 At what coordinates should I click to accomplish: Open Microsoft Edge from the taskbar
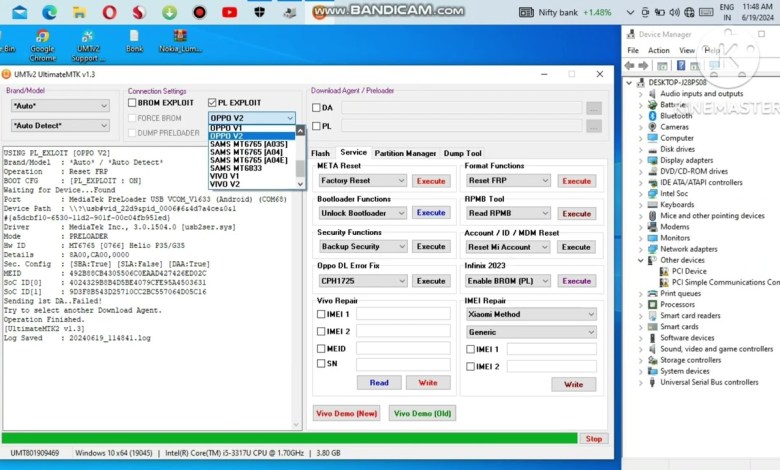pos(50,12)
